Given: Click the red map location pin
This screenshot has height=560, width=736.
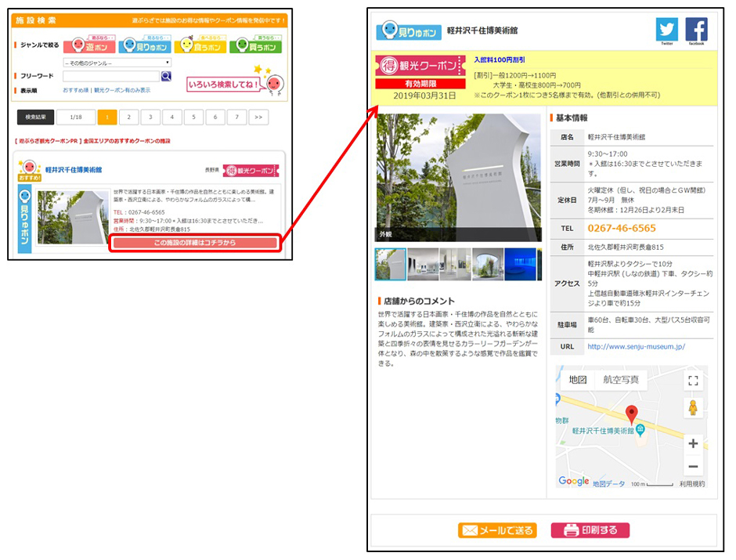Looking at the screenshot, I should pos(631,415).
